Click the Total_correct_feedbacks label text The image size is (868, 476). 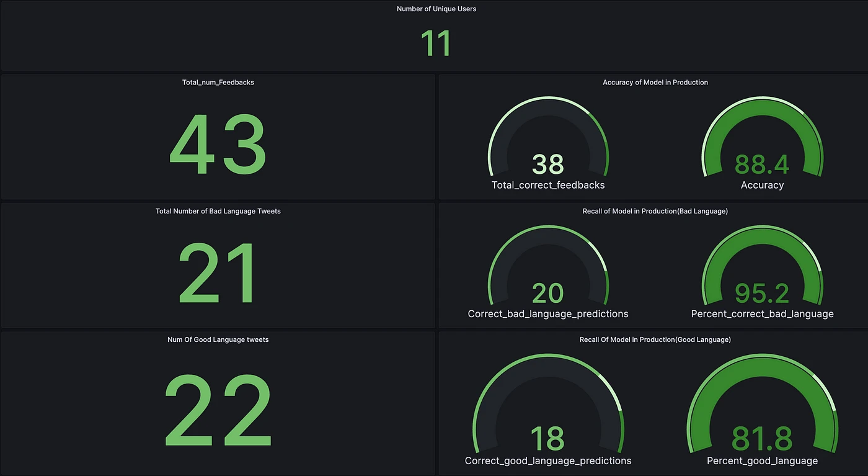(548, 185)
